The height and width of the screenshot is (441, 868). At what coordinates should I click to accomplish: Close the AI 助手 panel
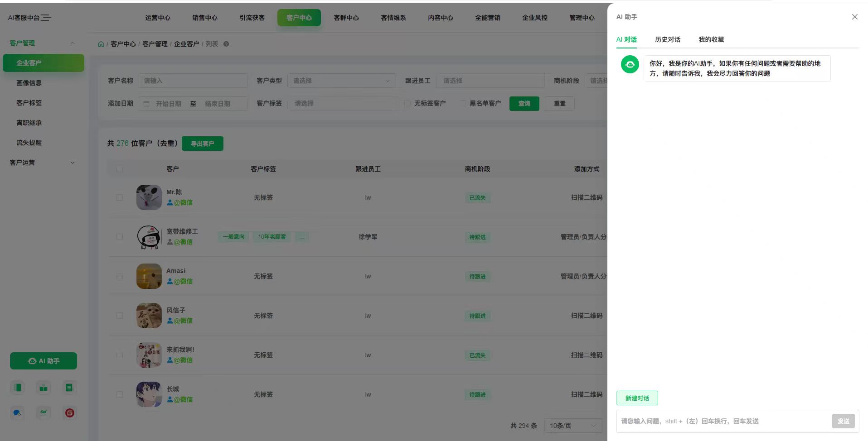click(x=854, y=17)
